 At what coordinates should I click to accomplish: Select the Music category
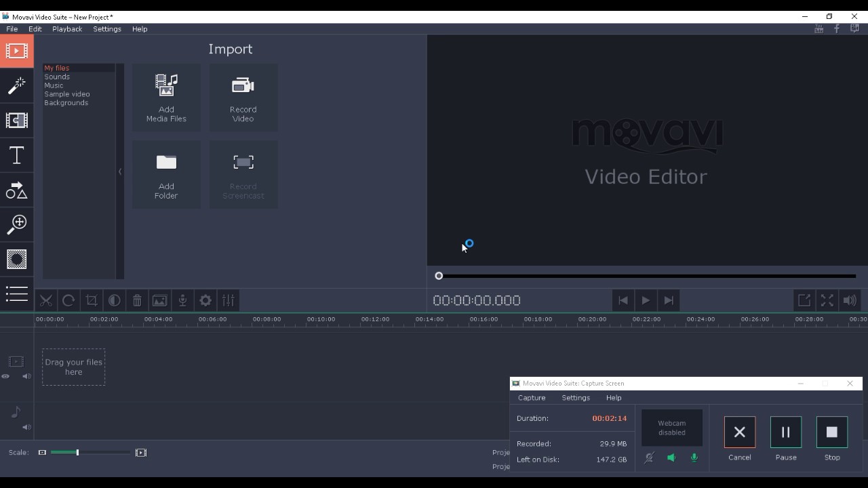pyautogui.click(x=54, y=85)
